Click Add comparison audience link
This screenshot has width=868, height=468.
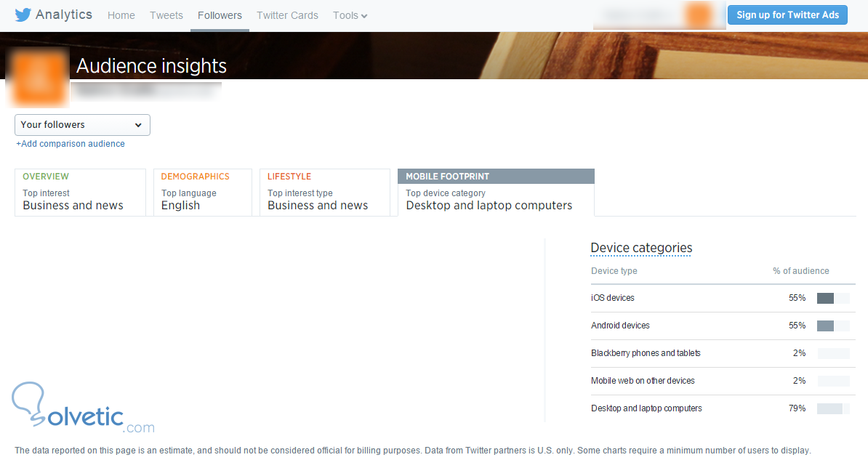(x=71, y=144)
